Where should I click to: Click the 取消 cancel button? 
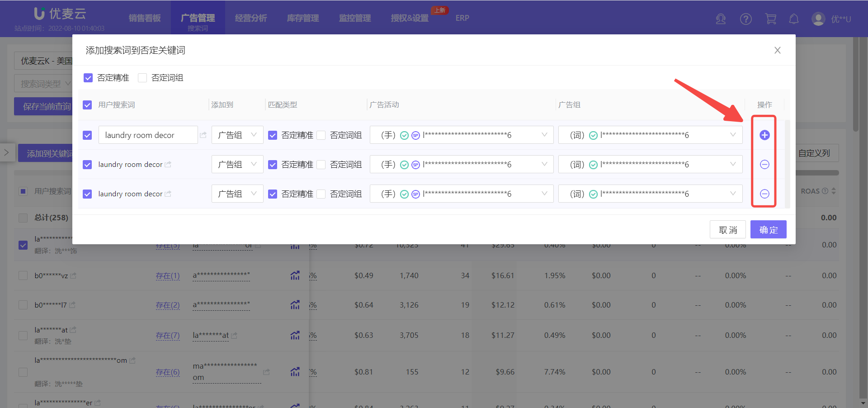[x=727, y=230]
